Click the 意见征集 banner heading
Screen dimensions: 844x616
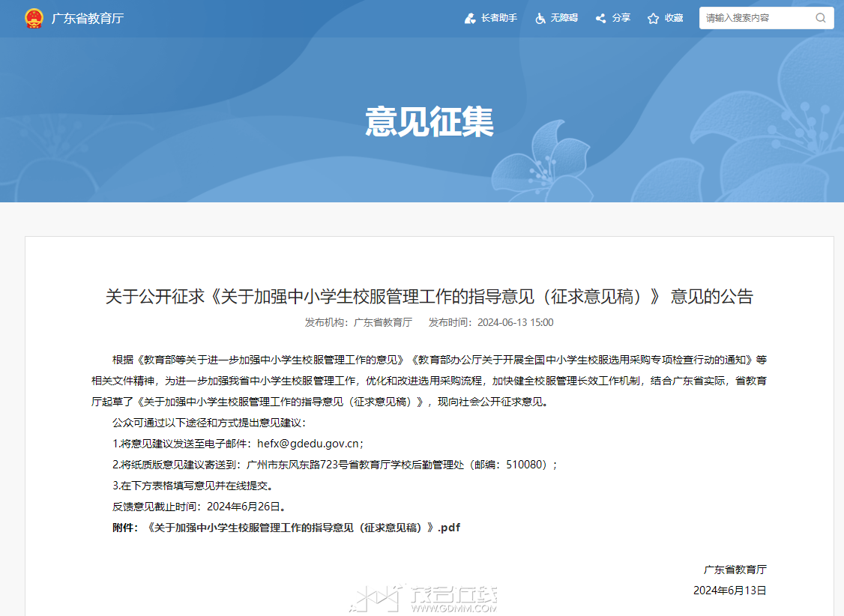click(x=429, y=121)
